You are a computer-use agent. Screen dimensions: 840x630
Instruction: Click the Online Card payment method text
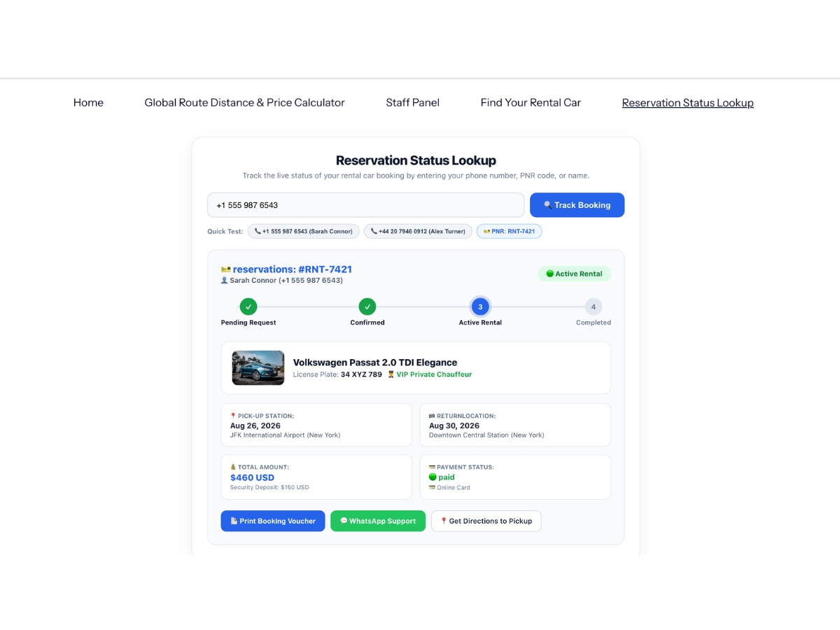point(449,487)
